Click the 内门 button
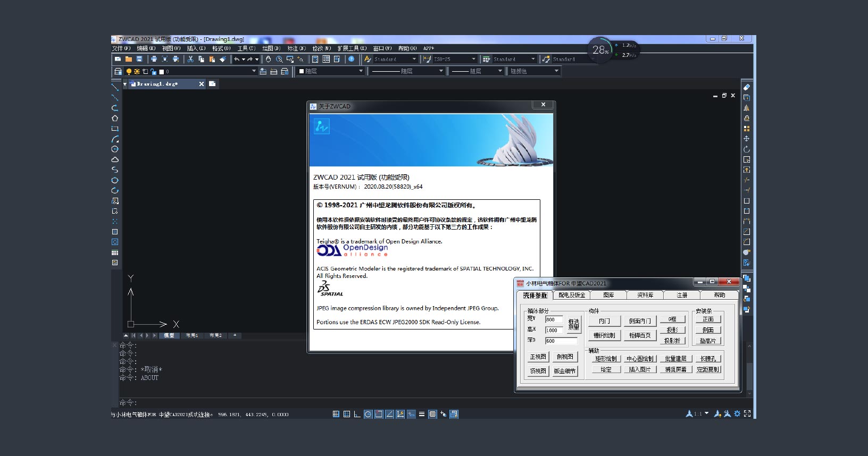 pos(604,321)
